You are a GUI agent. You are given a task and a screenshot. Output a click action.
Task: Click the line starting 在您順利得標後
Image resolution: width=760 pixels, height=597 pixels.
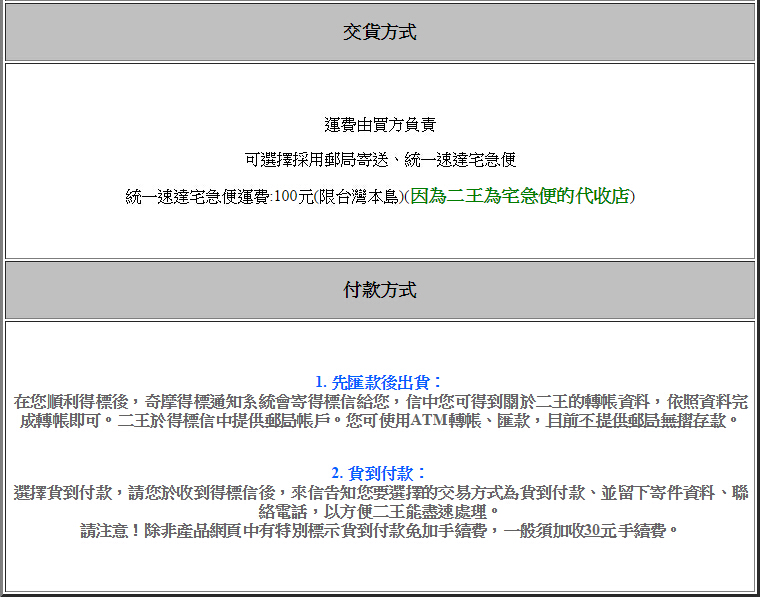click(380, 402)
